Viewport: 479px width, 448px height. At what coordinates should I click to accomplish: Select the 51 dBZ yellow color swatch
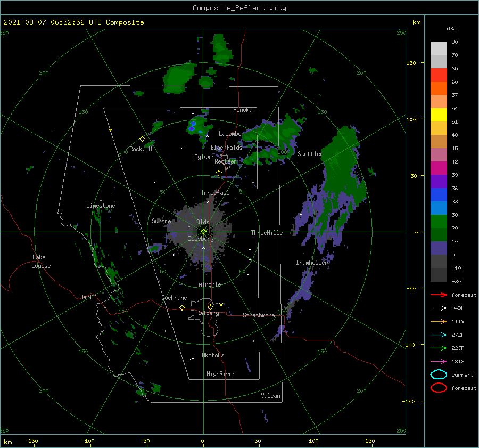439,115
